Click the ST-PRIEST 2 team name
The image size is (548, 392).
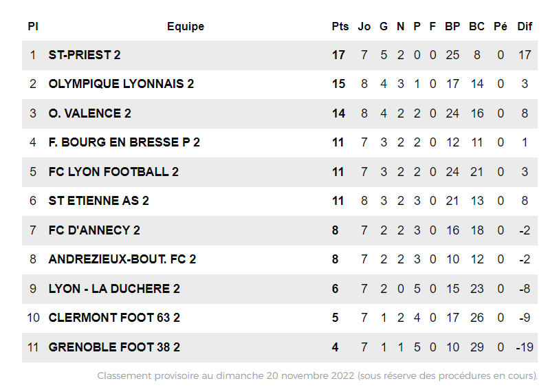click(85, 55)
